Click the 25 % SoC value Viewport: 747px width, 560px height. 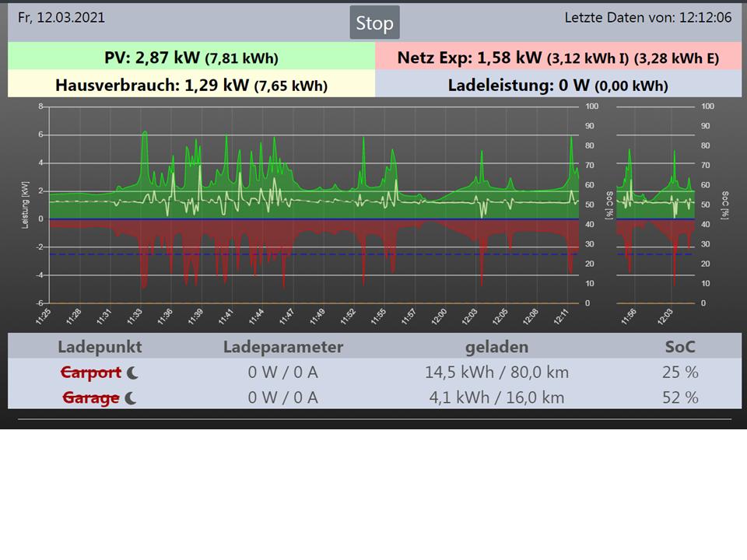[x=680, y=373]
